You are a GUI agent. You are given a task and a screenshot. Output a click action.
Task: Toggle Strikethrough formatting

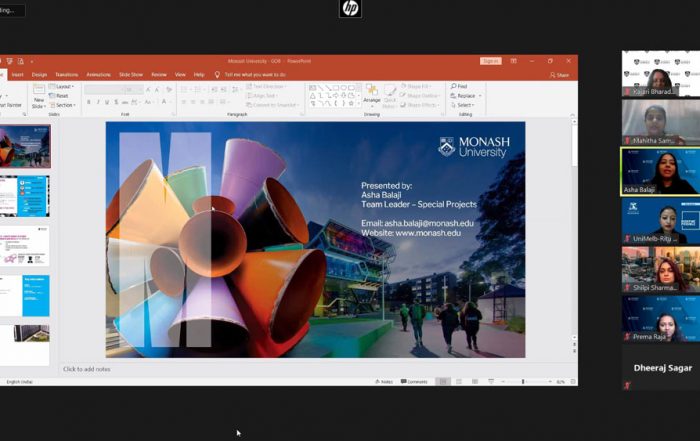[x=125, y=102]
